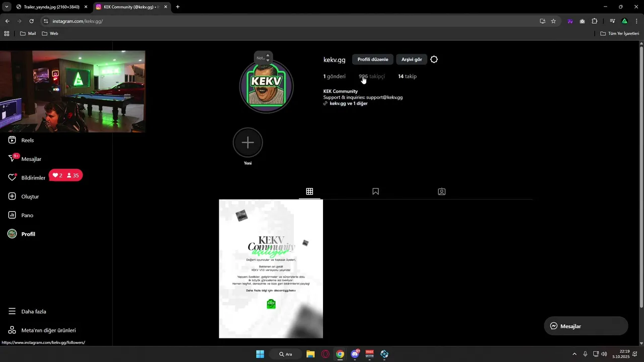Switch to Trailer_yayında.jpg browser tab

(50, 7)
